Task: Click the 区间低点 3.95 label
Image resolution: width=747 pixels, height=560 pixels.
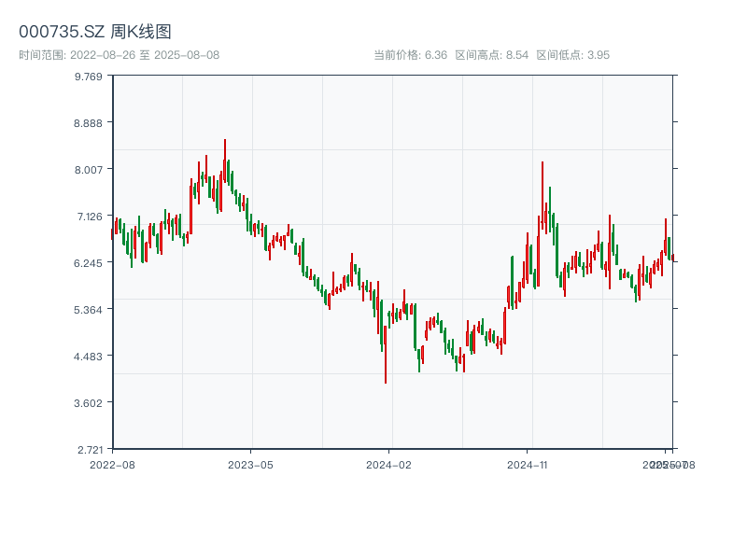Action: 573,55
